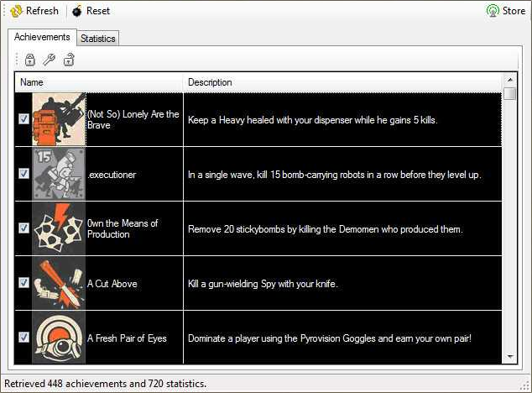
Task: Click 'Retrieved 448 achievements' status bar text
Action: click(105, 384)
